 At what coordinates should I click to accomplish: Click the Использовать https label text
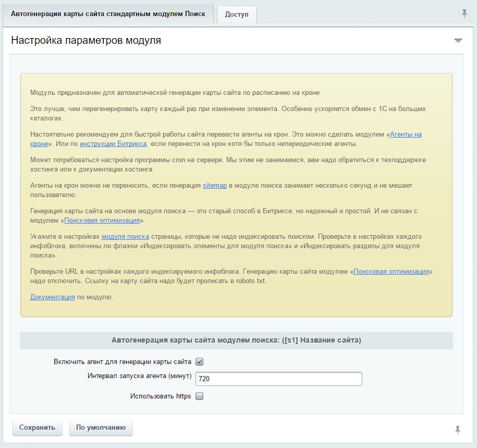pos(161,396)
